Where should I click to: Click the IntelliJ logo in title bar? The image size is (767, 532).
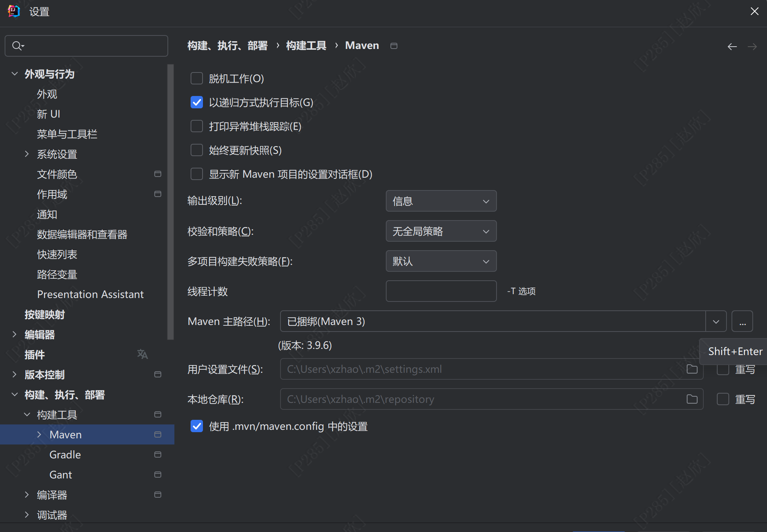click(x=14, y=11)
